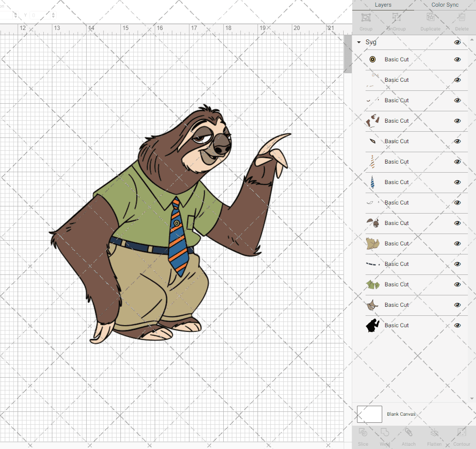Viewport: 476px width, 449px height.
Task: Toggle visibility of the topmost Basic Cut layer
Action: (457, 59)
